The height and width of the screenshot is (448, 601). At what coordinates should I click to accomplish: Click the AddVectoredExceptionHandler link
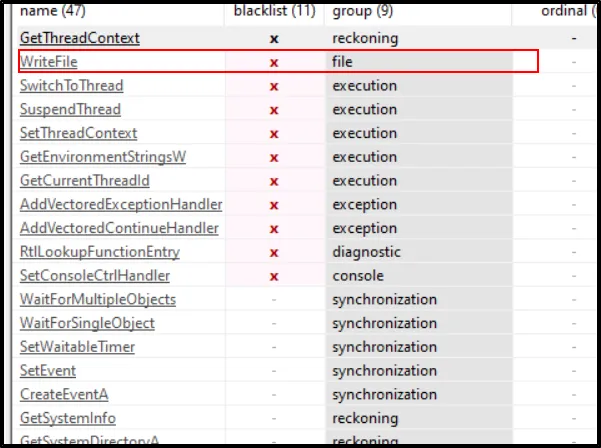tap(121, 205)
